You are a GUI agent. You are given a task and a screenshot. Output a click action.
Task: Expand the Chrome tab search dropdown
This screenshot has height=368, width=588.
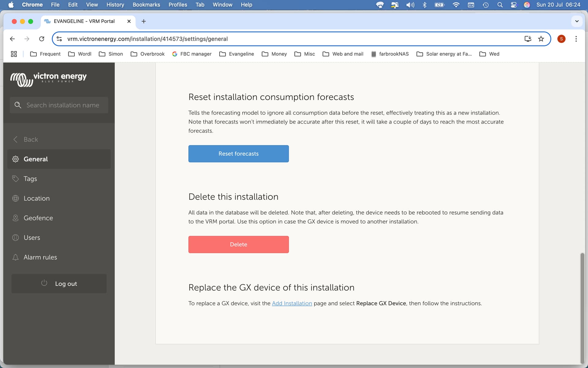577,21
